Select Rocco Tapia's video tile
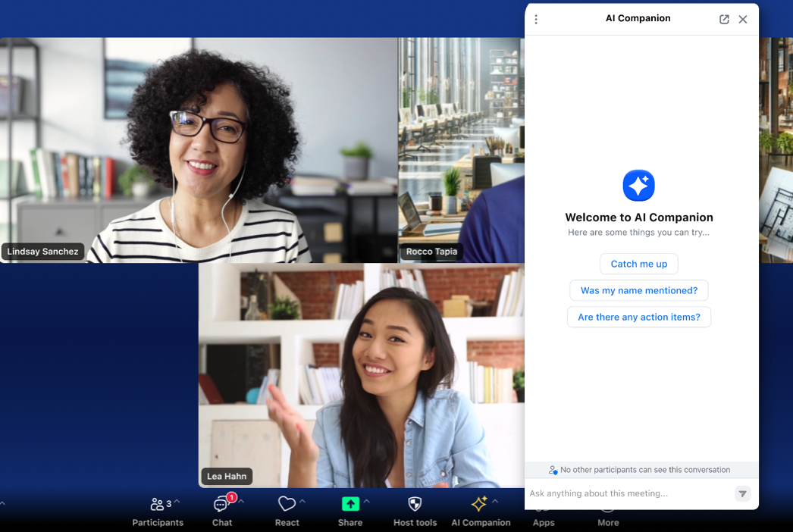This screenshot has height=532, width=793. (461, 150)
